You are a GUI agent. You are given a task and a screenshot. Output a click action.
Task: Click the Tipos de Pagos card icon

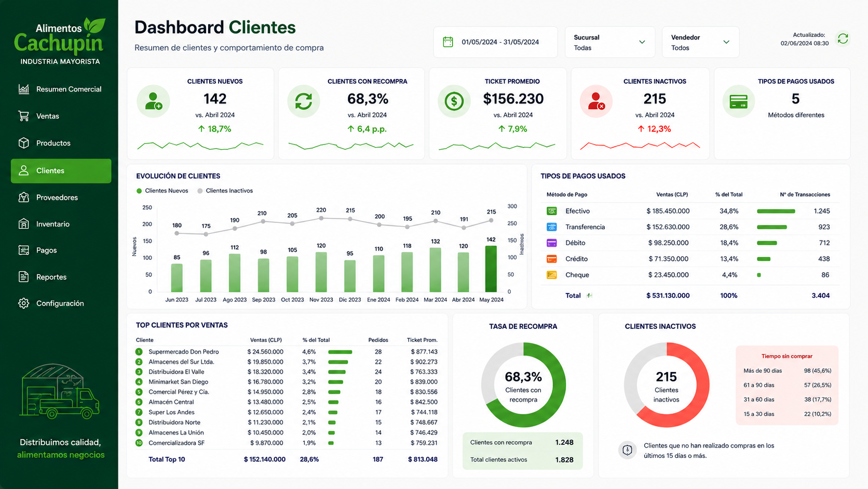click(x=738, y=101)
